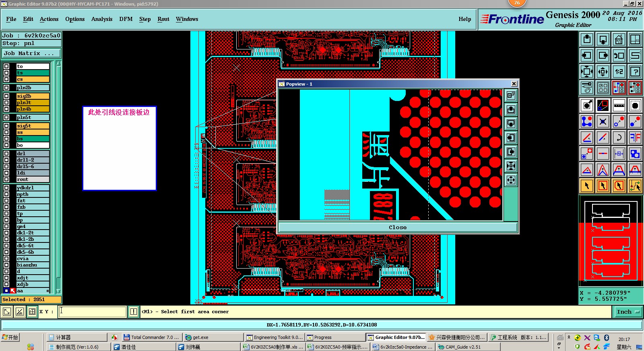Click the pan right arrow icon
This screenshot has height=351, width=644.
603,55
